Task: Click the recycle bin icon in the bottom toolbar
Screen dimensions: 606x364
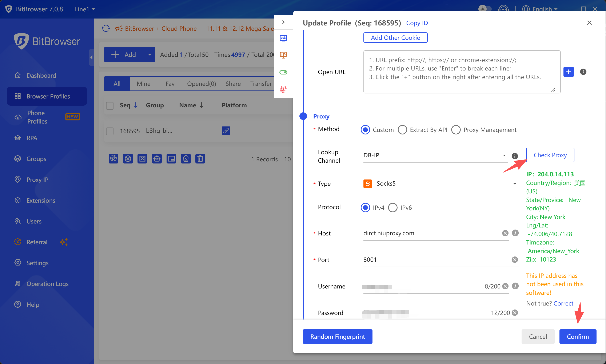Action: pos(186,159)
